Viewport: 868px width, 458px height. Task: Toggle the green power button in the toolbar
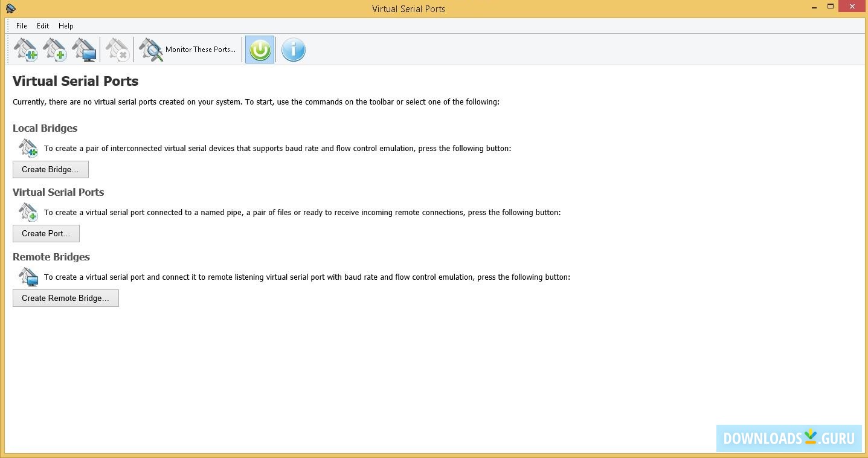tap(260, 50)
